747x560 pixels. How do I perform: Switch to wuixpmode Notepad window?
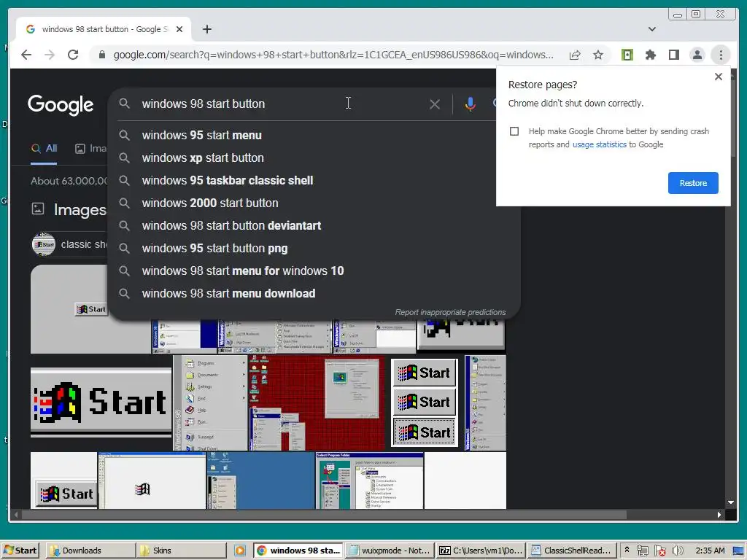(390, 551)
